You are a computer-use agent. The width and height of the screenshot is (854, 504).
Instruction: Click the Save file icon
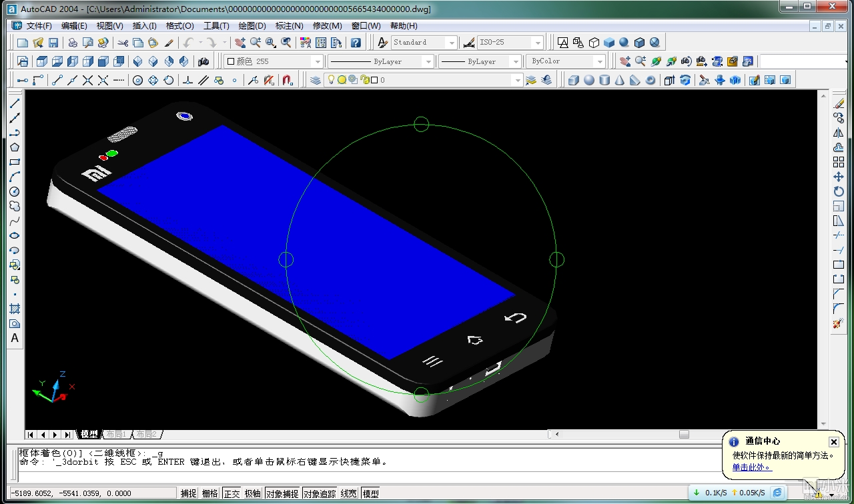[x=53, y=43]
